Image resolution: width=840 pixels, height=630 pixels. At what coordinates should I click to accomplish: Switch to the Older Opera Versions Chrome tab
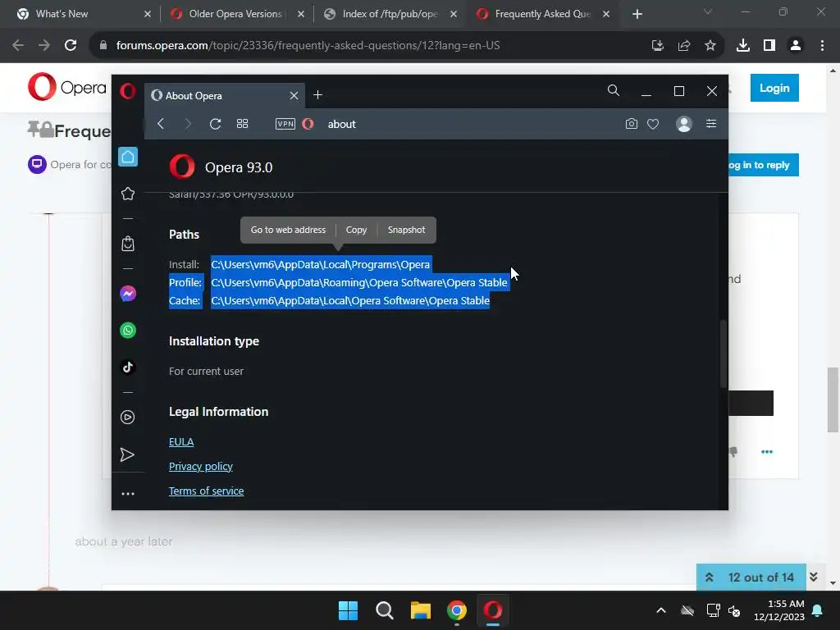tap(235, 14)
